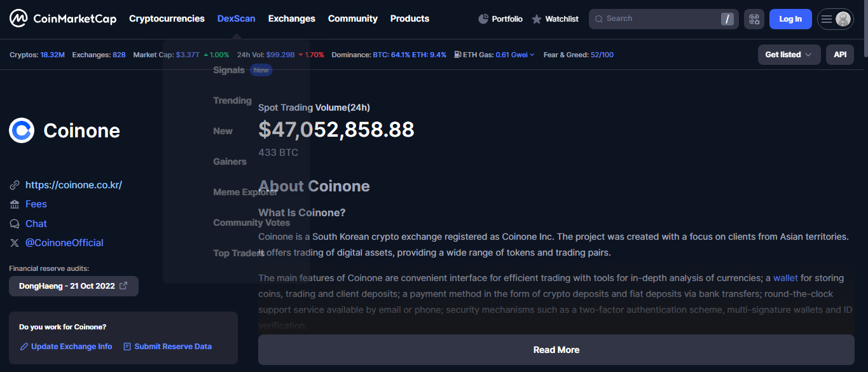The image size is (868, 372).
Task: Click the QR code scan icon
Action: [x=754, y=19]
